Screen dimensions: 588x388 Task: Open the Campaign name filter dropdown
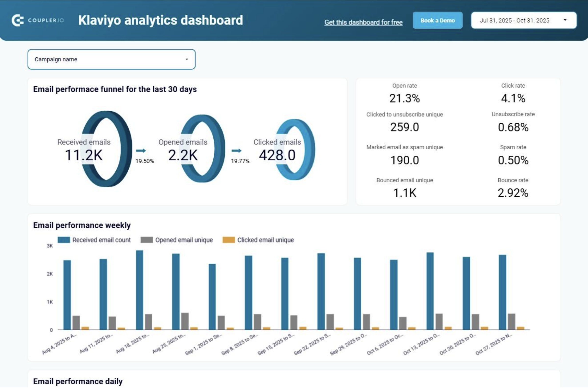tap(111, 59)
